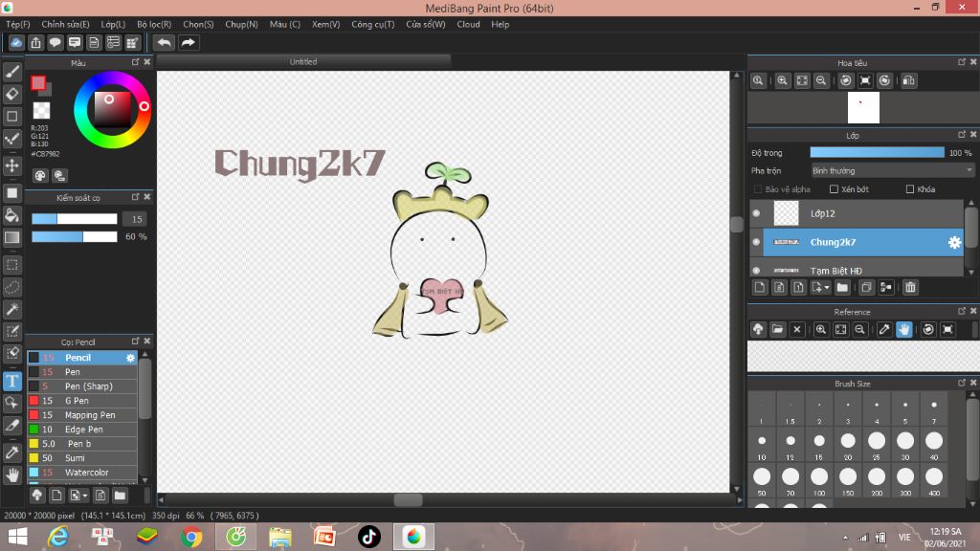The height and width of the screenshot is (551, 980).
Task: Enable the Xén bớt checkbox
Action: tap(834, 189)
